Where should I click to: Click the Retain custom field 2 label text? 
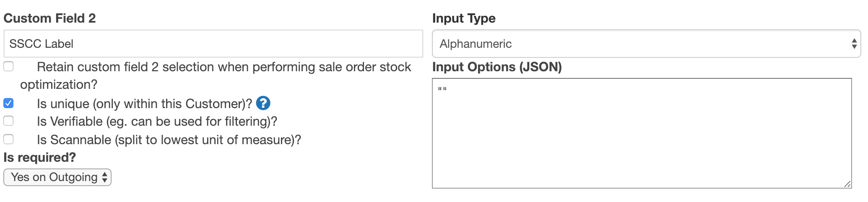click(224, 67)
